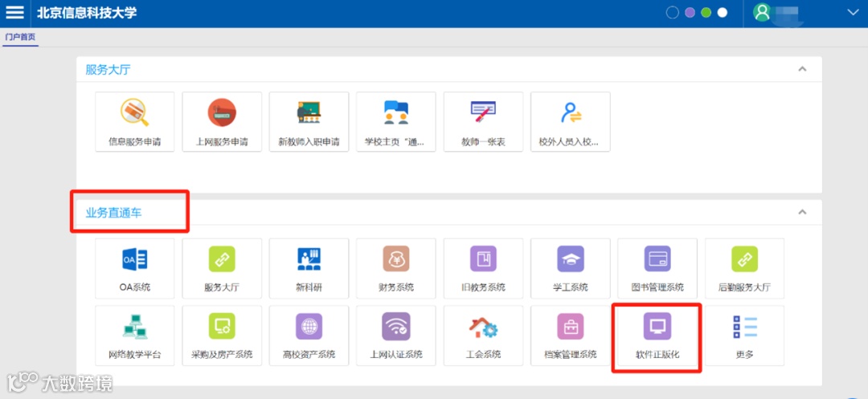Click the 信息服务申请 label text
Viewport: 868px width, 399px height.
pyautogui.click(x=134, y=142)
